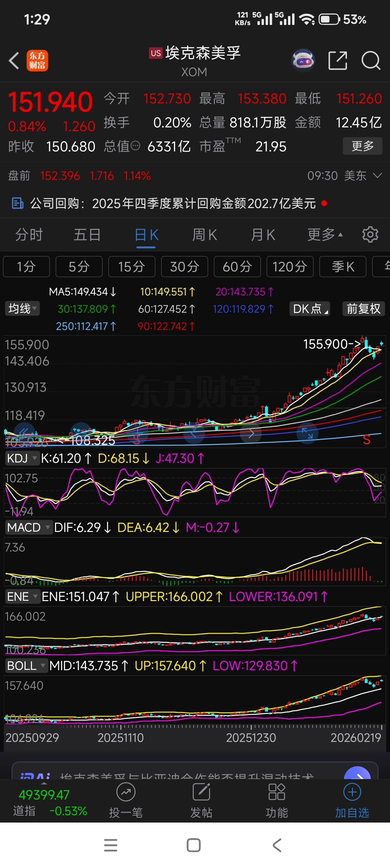Select the 60分 interval button
The height and width of the screenshot is (868, 390).
[237, 267]
